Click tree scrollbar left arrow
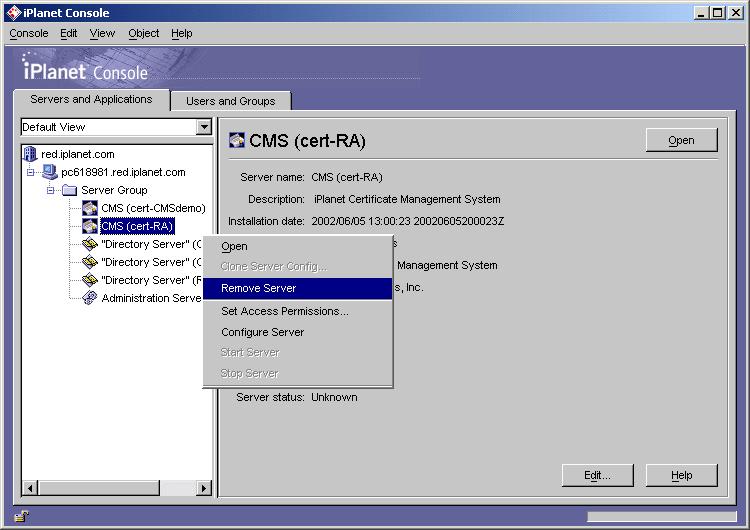The width and height of the screenshot is (750, 530). (x=30, y=488)
